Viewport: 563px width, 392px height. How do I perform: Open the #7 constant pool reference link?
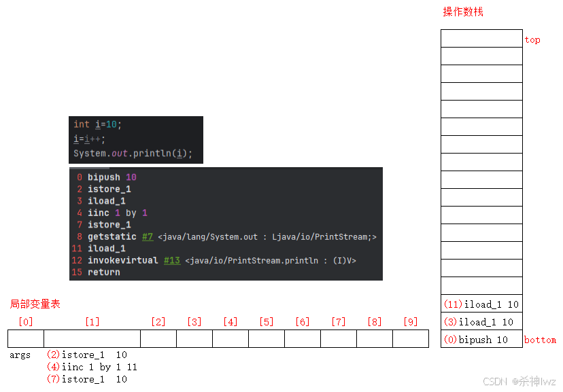[148, 236]
